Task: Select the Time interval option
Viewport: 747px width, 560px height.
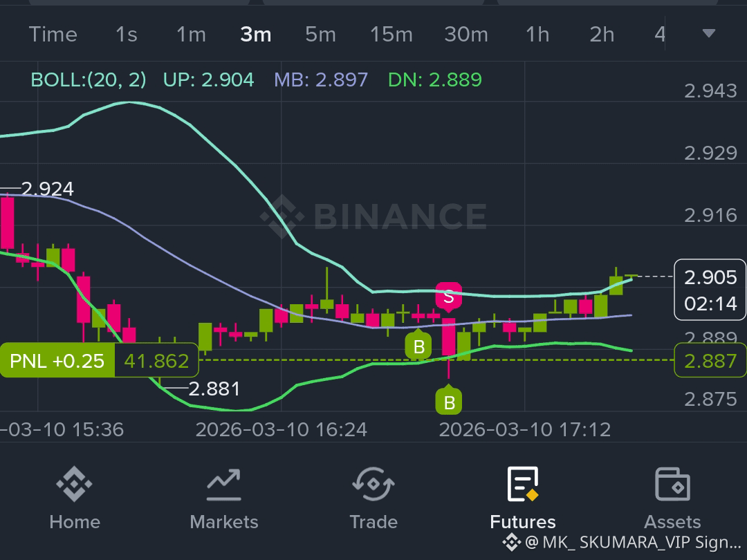Action: pyautogui.click(x=53, y=35)
